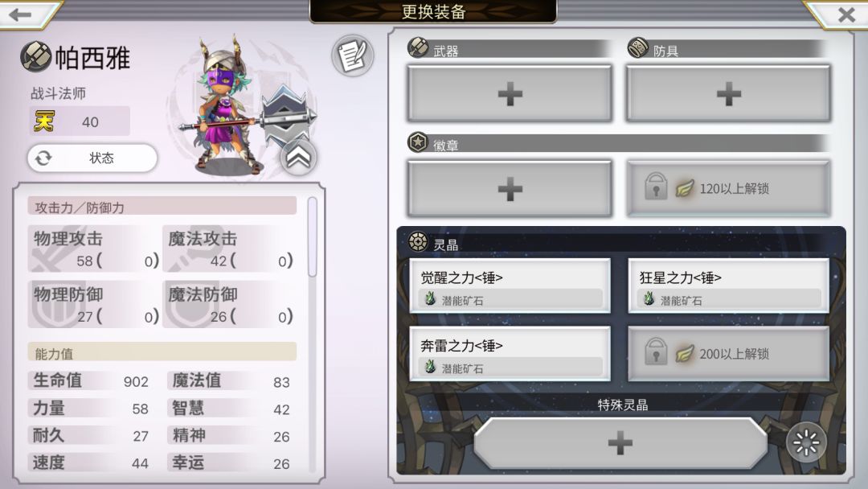The width and height of the screenshot is (868, 489).
Task: Click the 武器 weapon category icon
Action: 418,47
